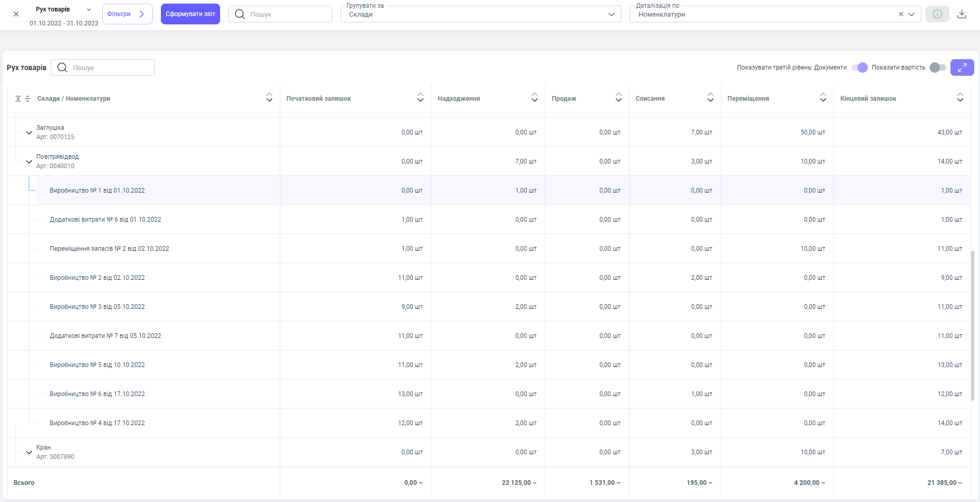Click the download report icon
Image resolution: width=980 pixels, height=502 pixels.
click(961, 14)
